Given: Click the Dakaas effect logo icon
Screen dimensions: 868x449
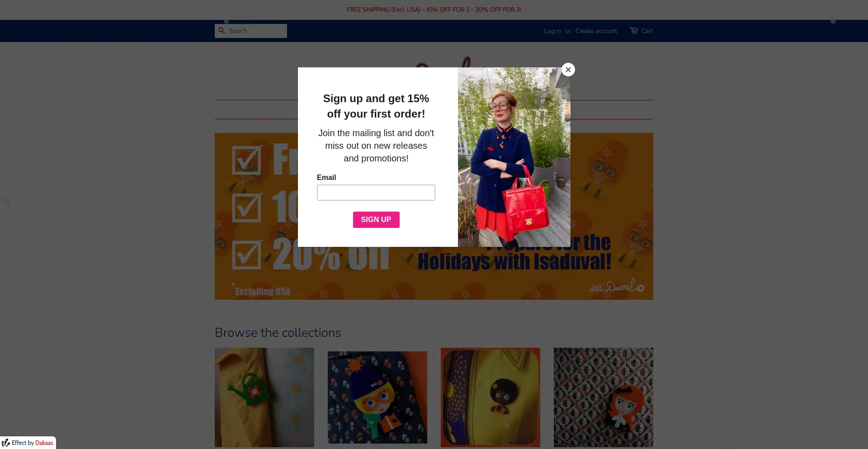Looking at the screenshot, I should point(6,443).
